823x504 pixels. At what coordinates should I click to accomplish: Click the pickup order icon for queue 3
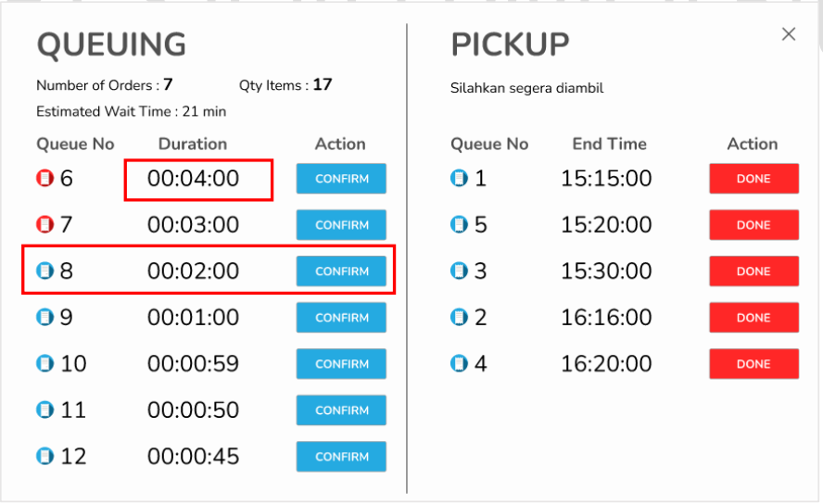coord(459,271)
